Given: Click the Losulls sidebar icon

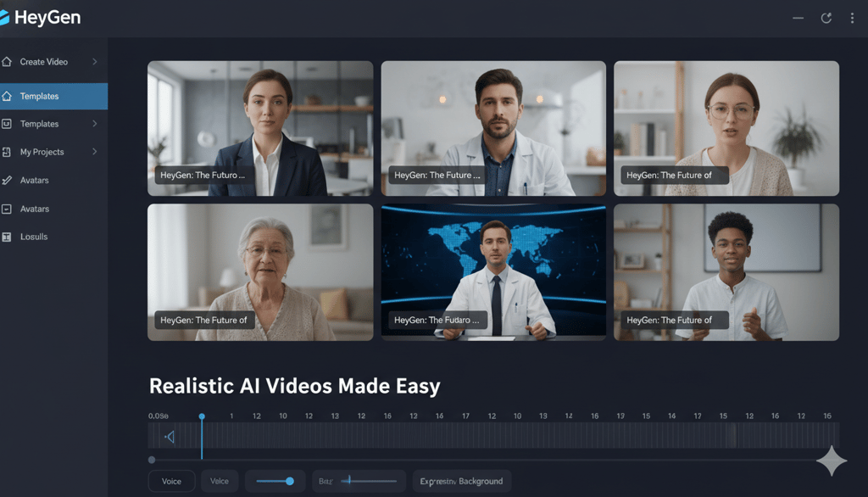Looking at the screenshot, I should coord(7,237).
